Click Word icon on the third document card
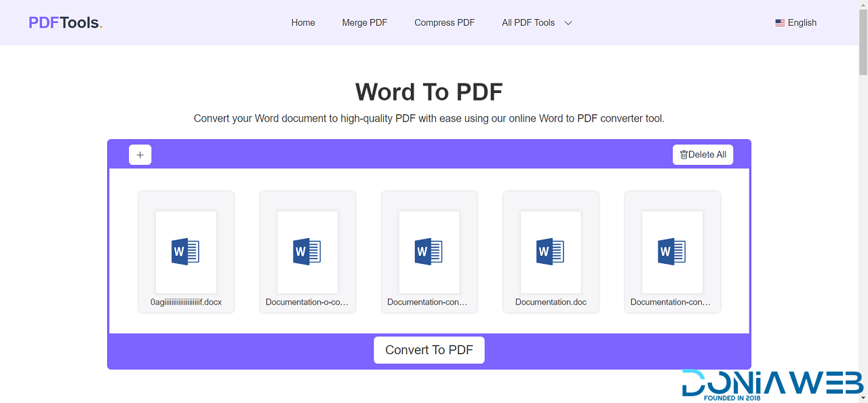The width and height of the screenshot is (868, 403). click(x=429, y=252)
